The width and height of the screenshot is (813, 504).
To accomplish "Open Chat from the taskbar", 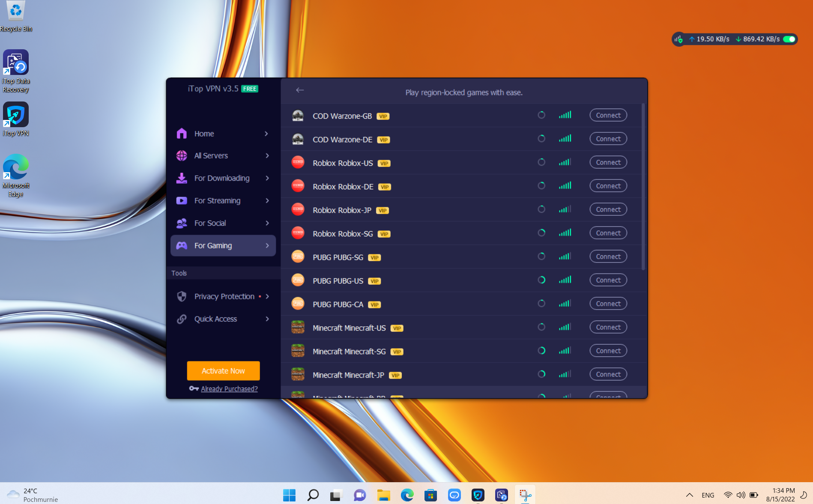I will click(360, 495).
